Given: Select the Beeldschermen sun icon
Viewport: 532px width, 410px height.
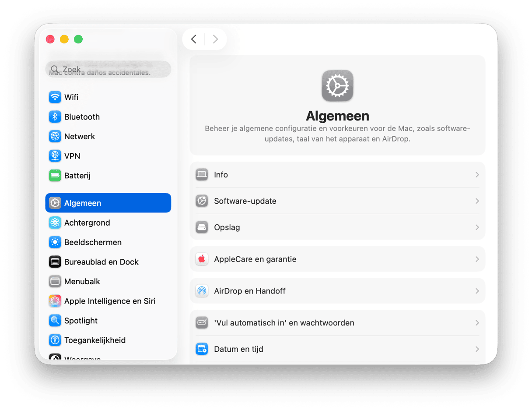Looking at the screenshot, I should [x=55, y=242].
